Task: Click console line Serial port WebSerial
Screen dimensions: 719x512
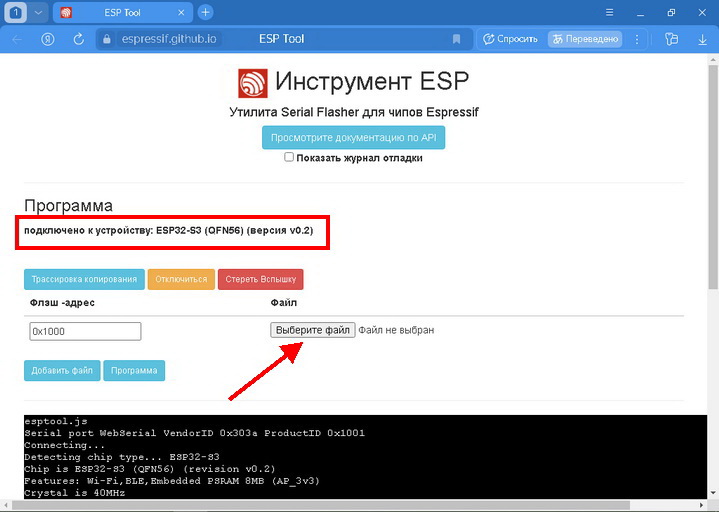Action: coord(194,433)
